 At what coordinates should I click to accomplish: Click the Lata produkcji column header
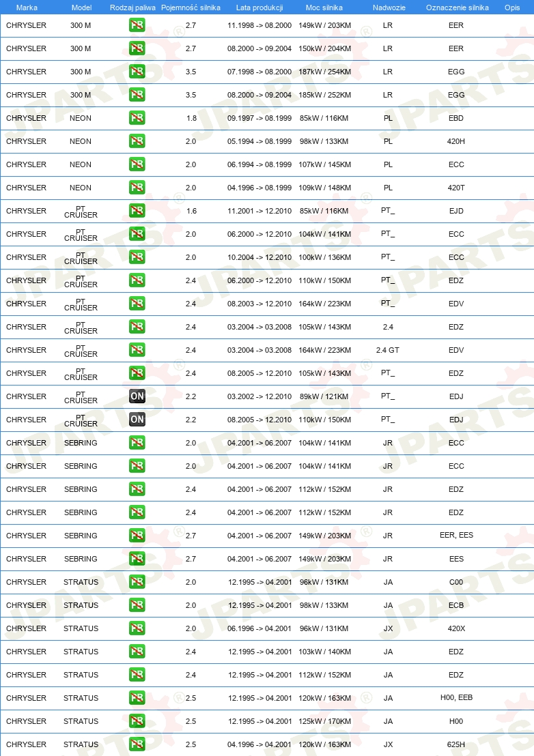(x=259, y=8)
